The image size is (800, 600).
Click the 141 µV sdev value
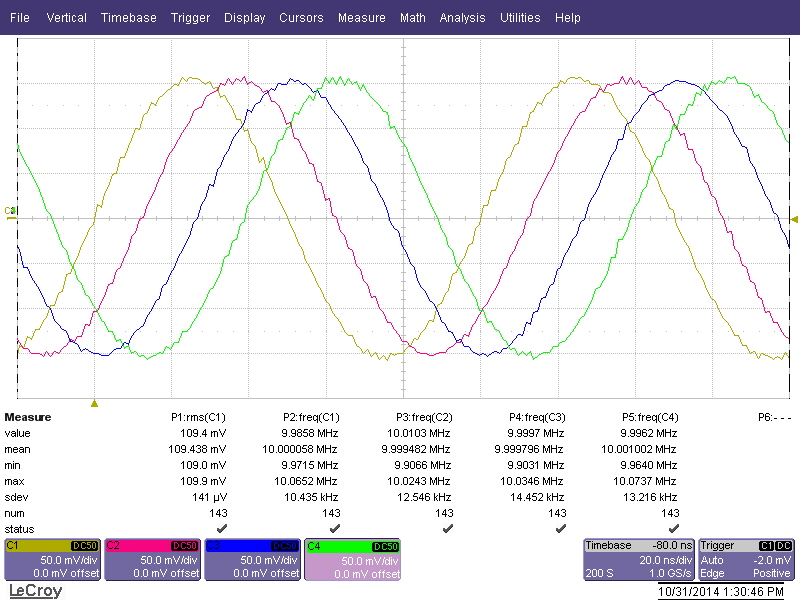(x=210, y=497)
